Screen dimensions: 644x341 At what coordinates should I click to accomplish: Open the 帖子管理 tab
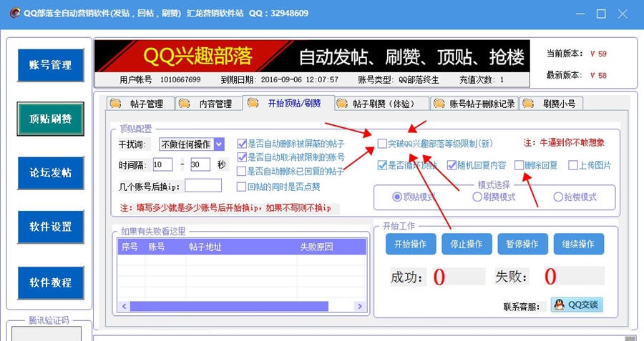(140, 104)
